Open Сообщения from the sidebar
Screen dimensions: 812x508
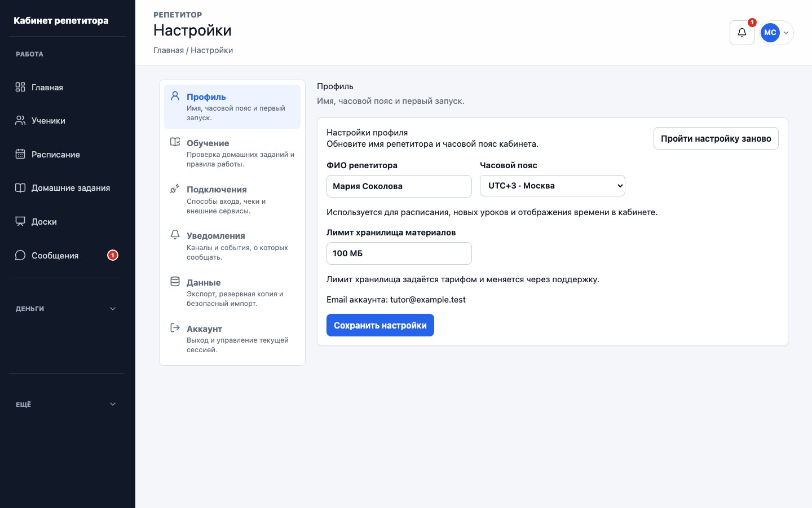pyautogui.click(x=67, y=255)
